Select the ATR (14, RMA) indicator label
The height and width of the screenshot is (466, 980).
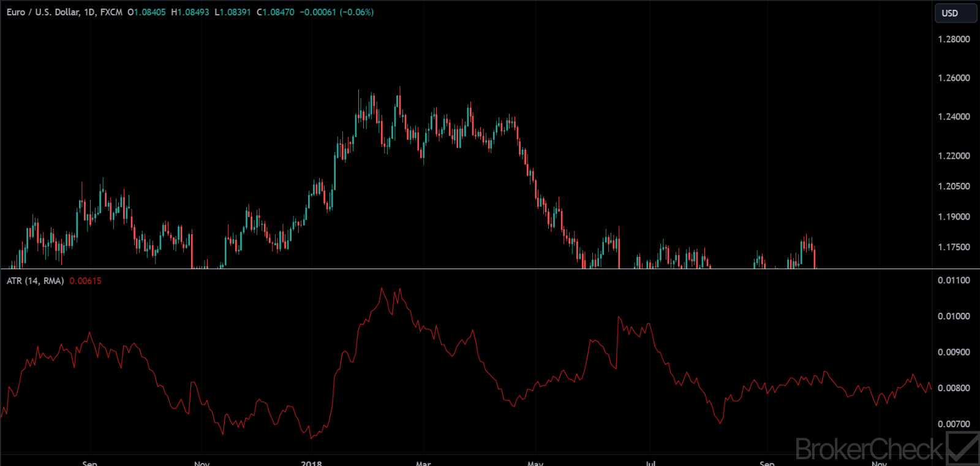36,281
